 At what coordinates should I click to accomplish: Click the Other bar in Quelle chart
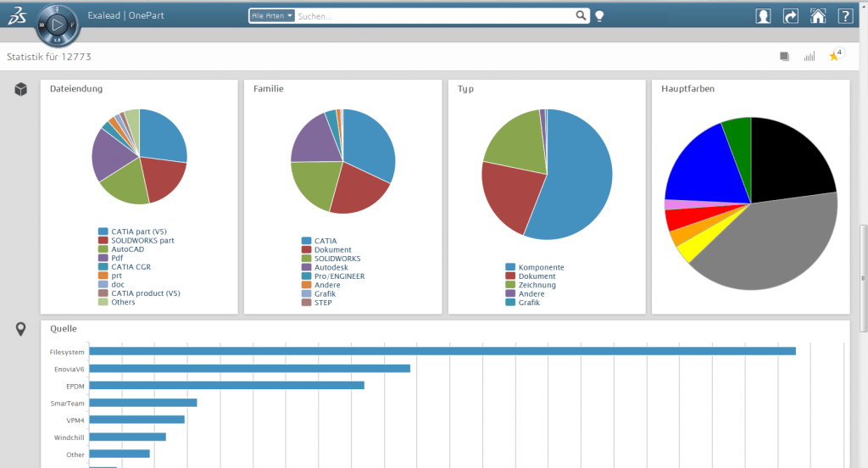(120, 454)
